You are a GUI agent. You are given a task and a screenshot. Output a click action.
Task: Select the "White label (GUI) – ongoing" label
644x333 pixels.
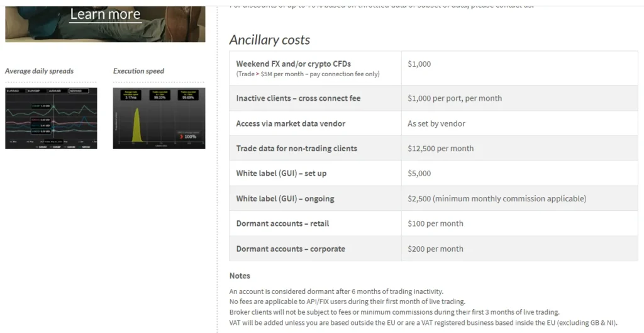click(285, 198)
